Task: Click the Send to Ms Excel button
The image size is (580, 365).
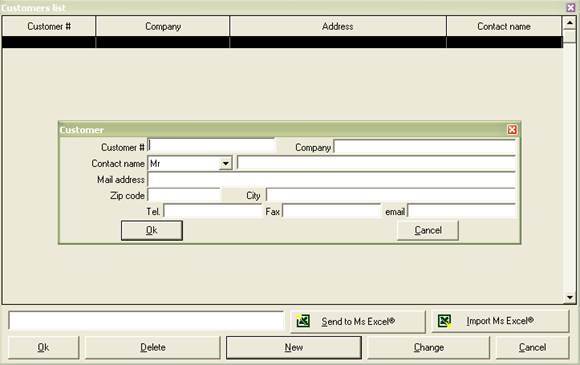Action: click(358, 321)
